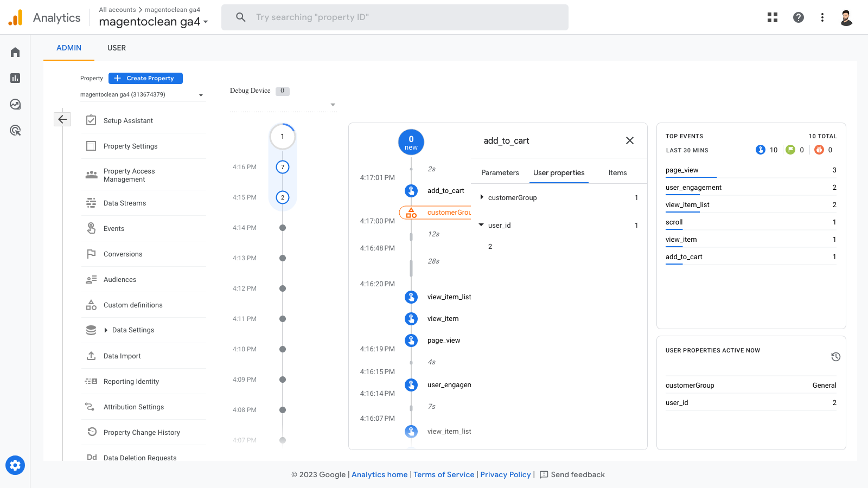Switch to the ADMIN tab

coord(69,48)
